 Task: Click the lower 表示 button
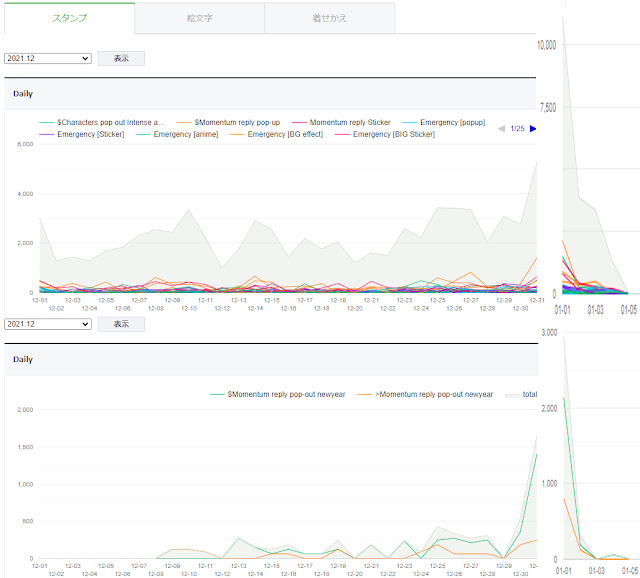pos(121,324)
